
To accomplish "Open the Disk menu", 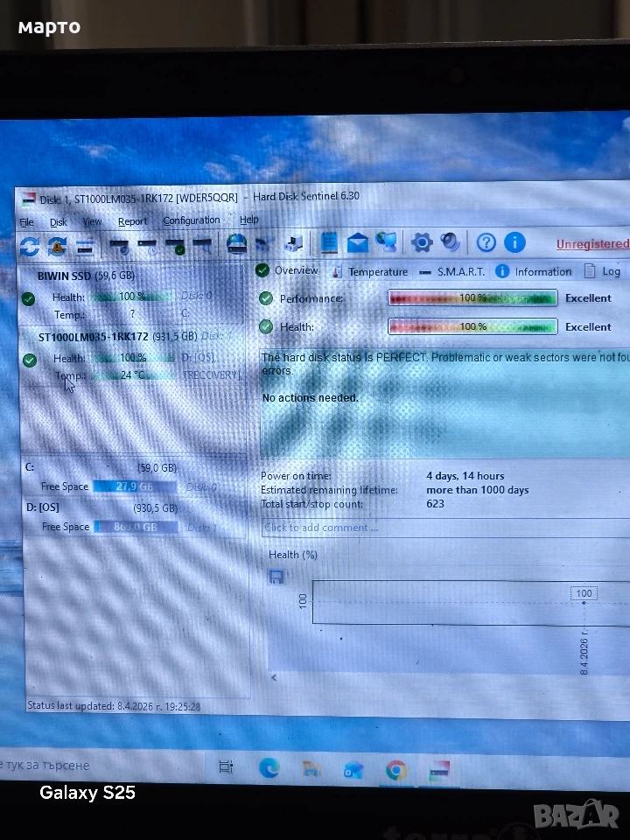I will click(x=59, y=222).
